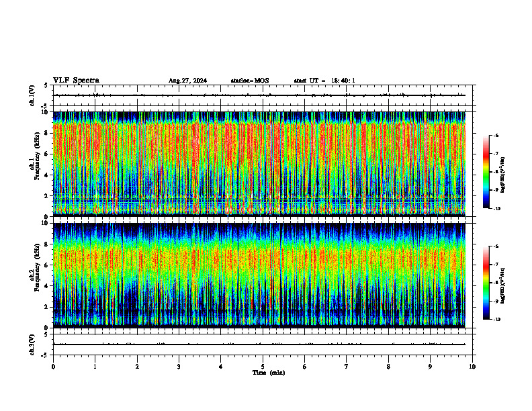The width and height of the screenshot is (532, 411).
Task: Click the 'start UT = 18:40:1' text
Action: point(324,81)
